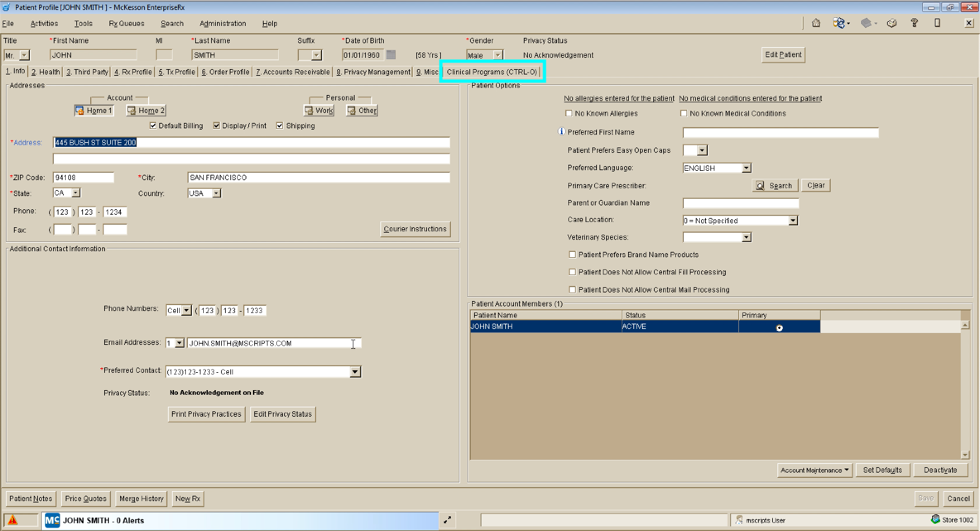Screen dimensions: 980x531
Task: Check Patient Does Not Allow Central Fill Processing
Action: tap(572, 272)
